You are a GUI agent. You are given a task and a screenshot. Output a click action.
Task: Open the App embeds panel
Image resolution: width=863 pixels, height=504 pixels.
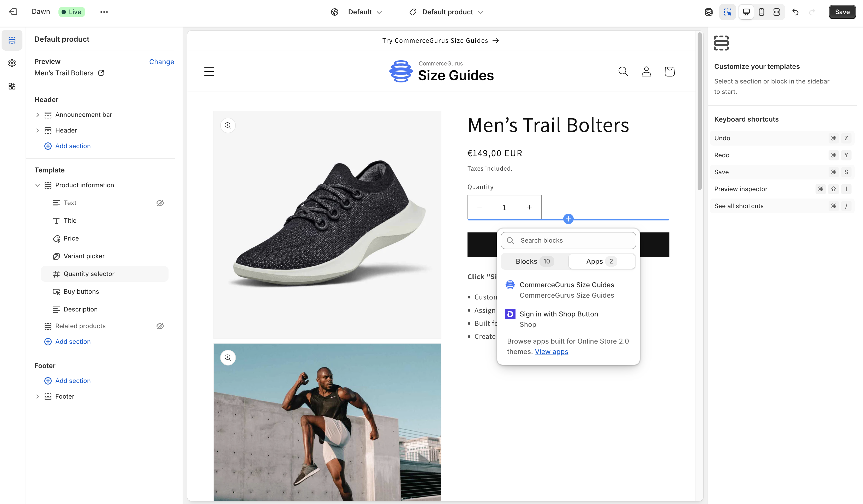click(x=12, y=86)
